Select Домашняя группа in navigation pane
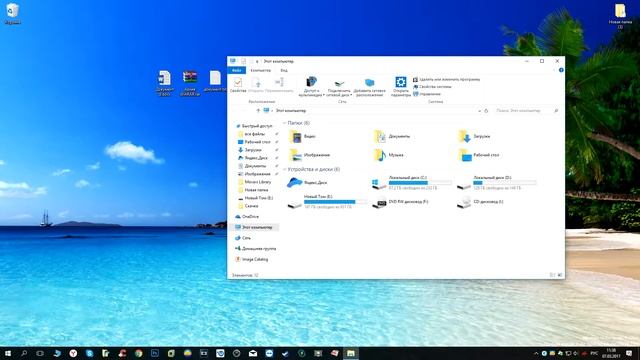The height and width of the screenshot is (360, 640). click(x=256, y=249)
